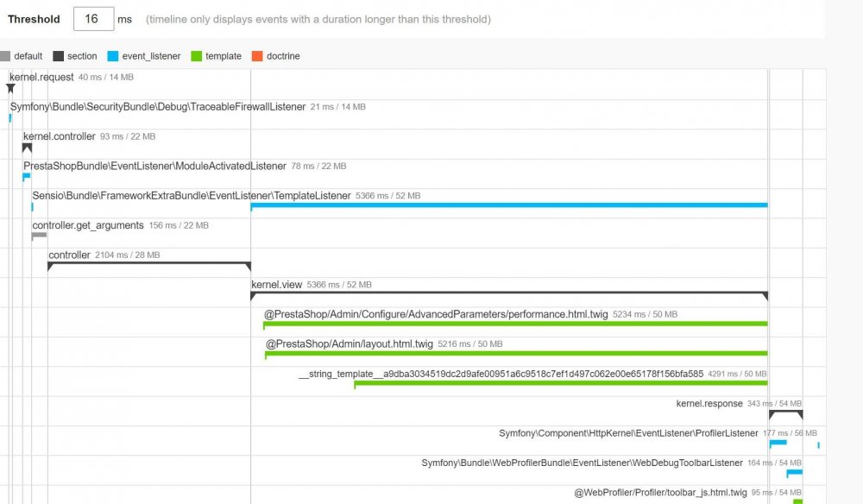Select the performance.html.twig green template bar
This screenshot has height=504, width=863.
coord(515,324)
